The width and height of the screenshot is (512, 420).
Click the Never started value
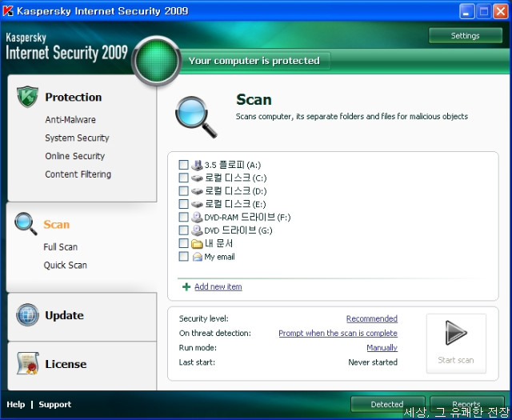373,362
